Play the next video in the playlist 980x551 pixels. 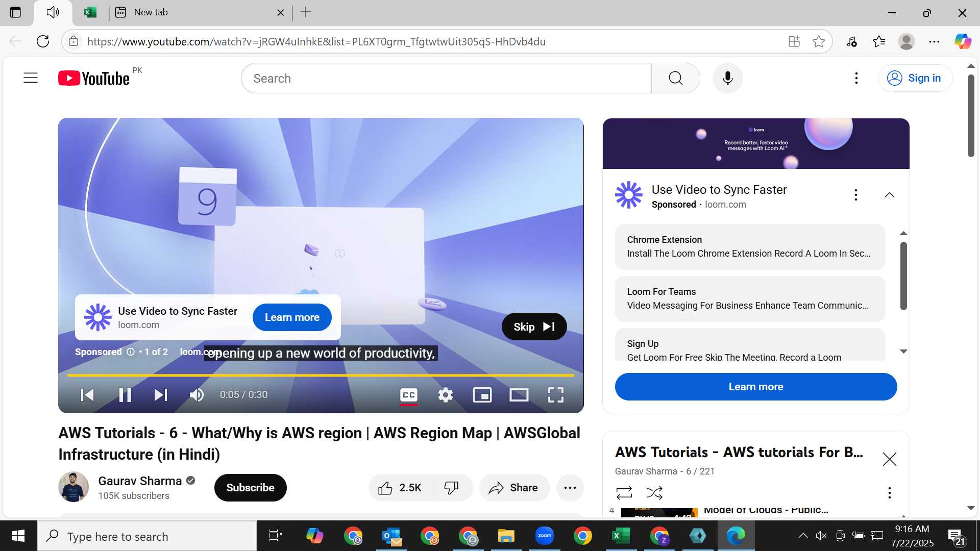[x=160, y=395]
